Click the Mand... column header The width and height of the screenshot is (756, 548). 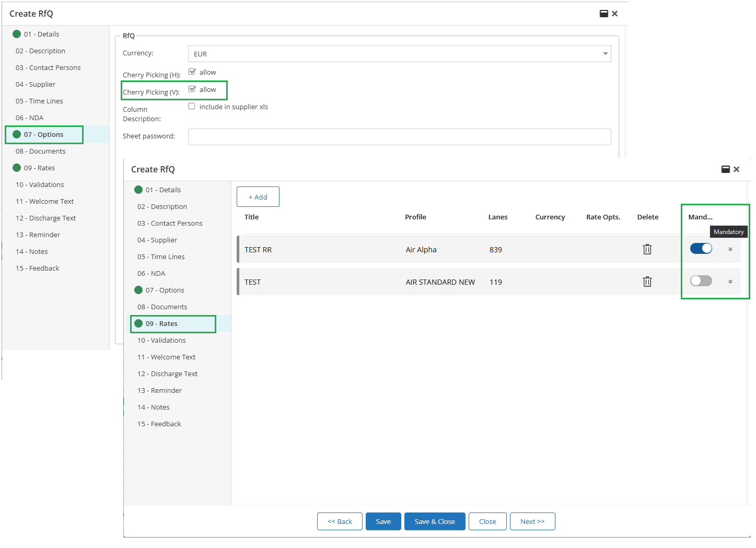click(700, 217)
